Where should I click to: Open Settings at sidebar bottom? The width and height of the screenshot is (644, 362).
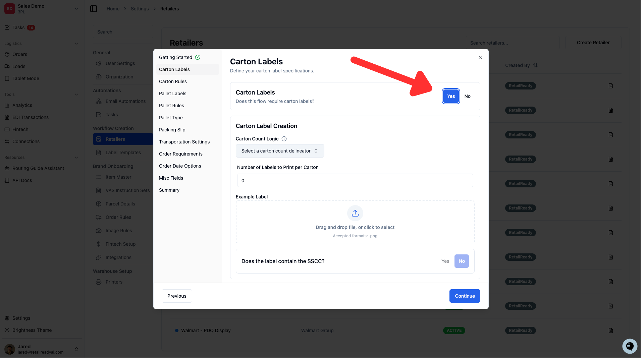coord(21,318)
